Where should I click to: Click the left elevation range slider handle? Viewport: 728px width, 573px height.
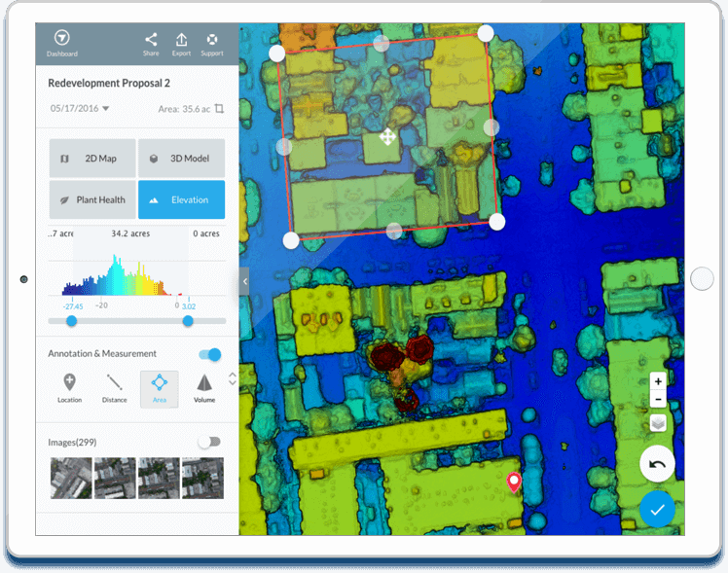pyautogui.click(x=71, y=321)
